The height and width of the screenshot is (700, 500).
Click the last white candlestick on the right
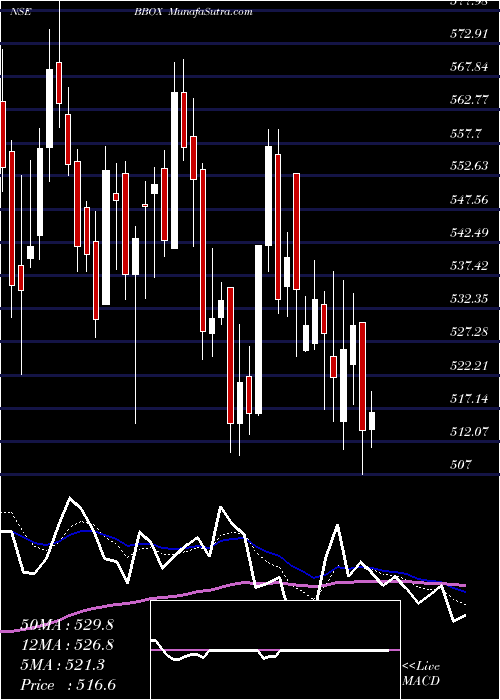click(x=371, y=421)
